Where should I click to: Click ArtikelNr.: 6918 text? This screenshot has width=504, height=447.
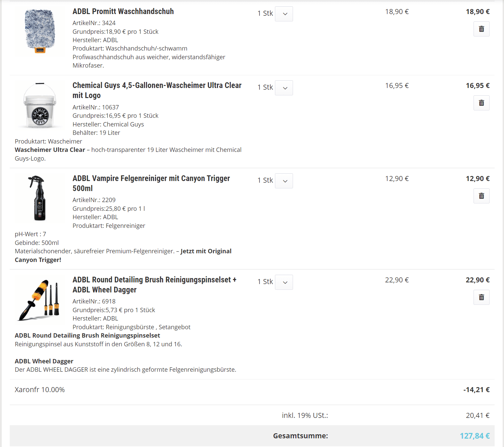point(94,301)
